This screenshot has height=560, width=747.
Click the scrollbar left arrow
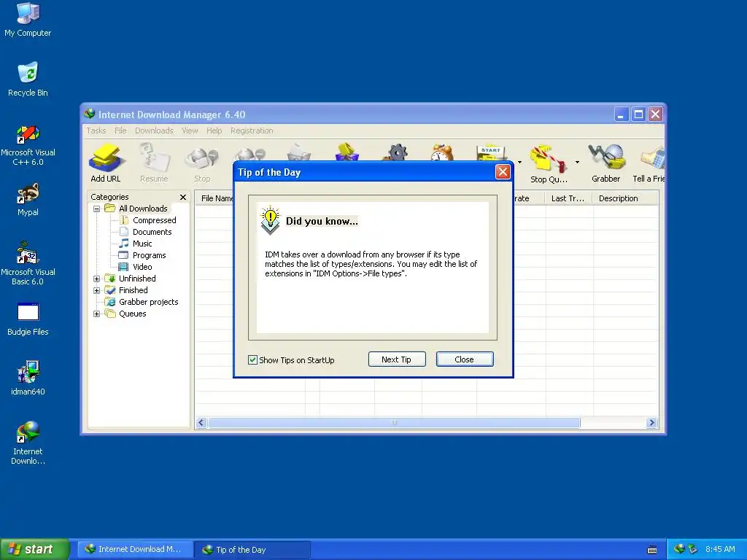[x=201, y=423]
